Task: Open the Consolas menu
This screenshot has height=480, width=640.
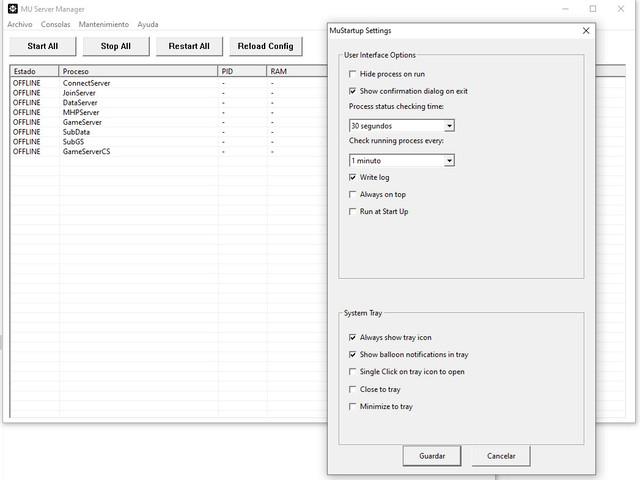Action: pyautogui.click(x=56, y=24)
